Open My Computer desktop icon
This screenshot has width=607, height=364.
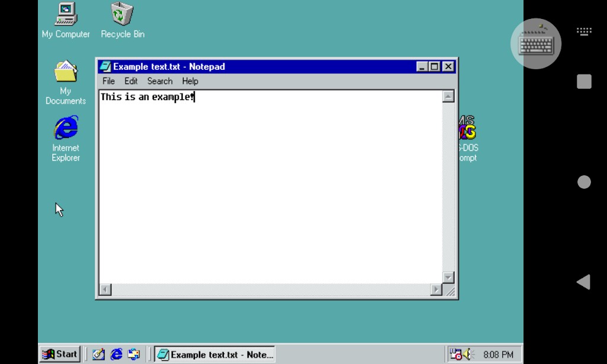click(x=66, y=20)
